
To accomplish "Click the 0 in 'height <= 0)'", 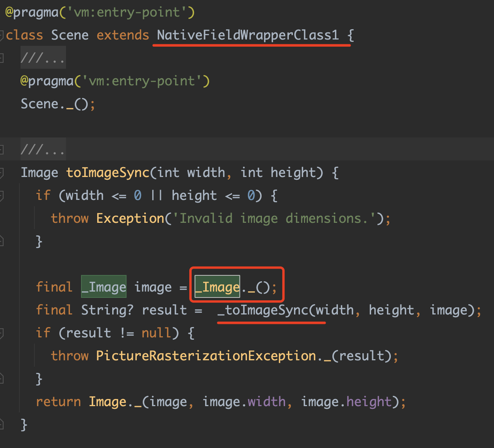I will [x=251, y=196].
